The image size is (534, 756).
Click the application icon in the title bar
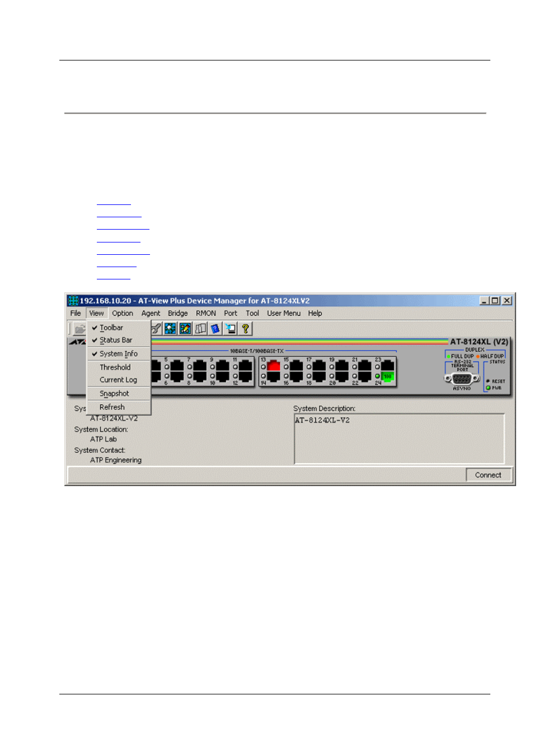pos(73,301)
